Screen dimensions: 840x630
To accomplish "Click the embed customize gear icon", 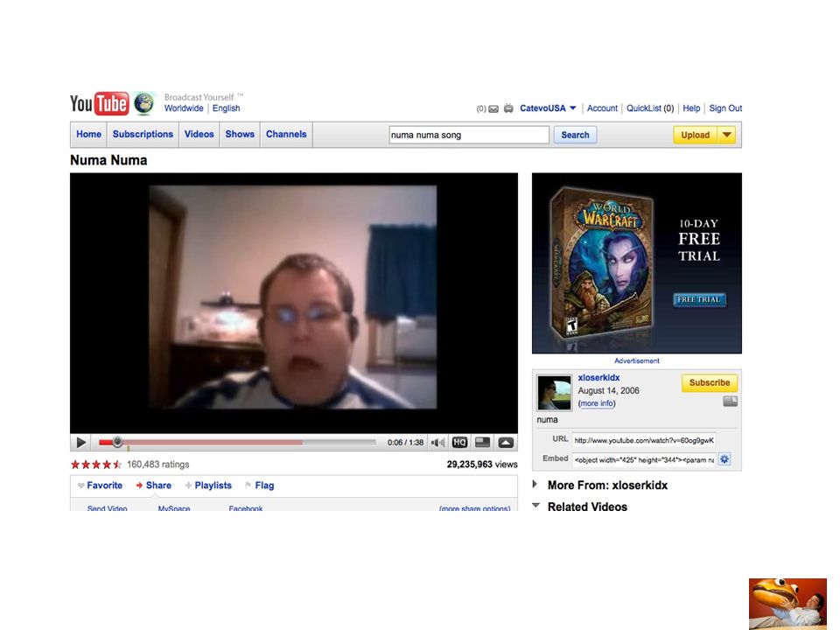I will (724, 459).
